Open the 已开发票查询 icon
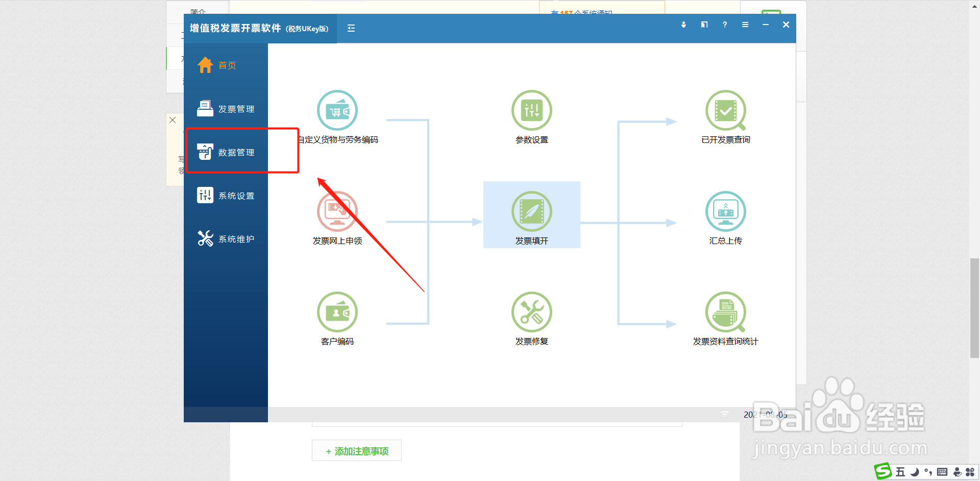Viewport: 980px width, 481px height. (726, 110)
